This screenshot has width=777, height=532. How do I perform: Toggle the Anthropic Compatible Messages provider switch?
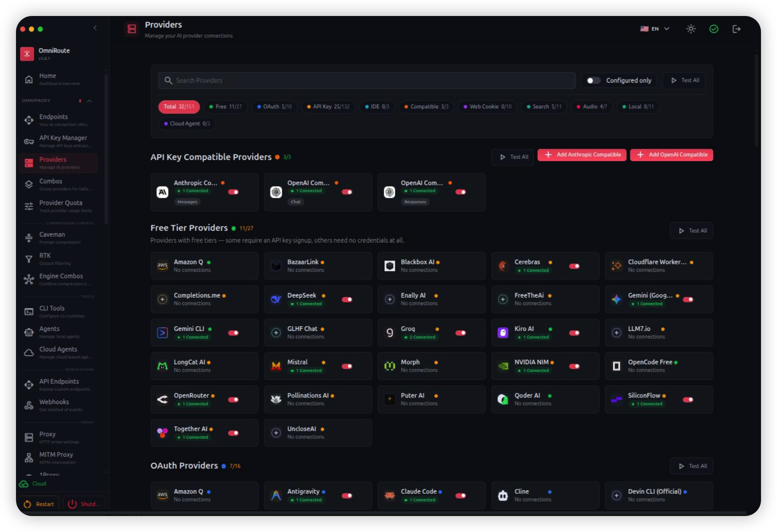[x=234, y=192]
